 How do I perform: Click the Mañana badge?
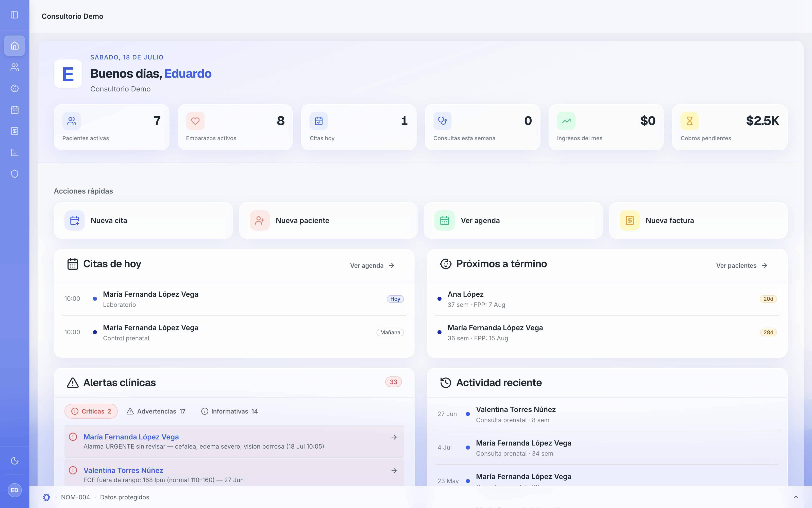click(390, 332)
